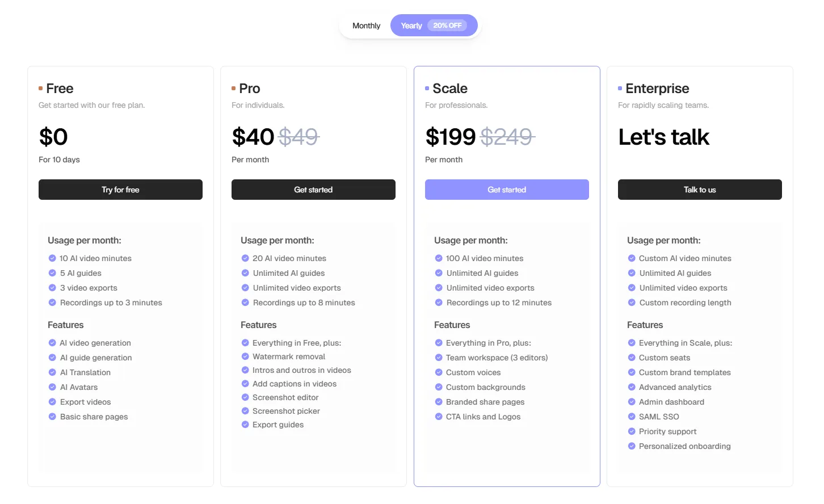Select the Scale plan heading

450,89
